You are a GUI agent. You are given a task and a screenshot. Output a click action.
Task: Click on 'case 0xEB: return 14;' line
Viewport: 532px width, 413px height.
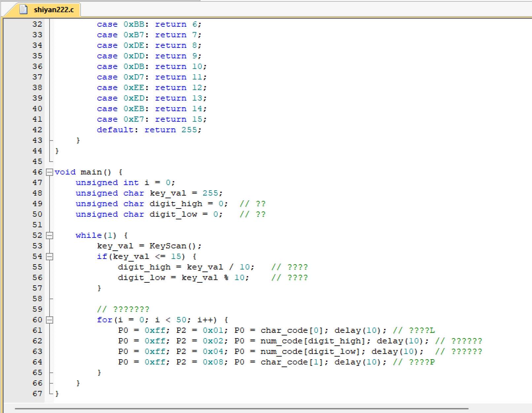(x=152, y=109)
